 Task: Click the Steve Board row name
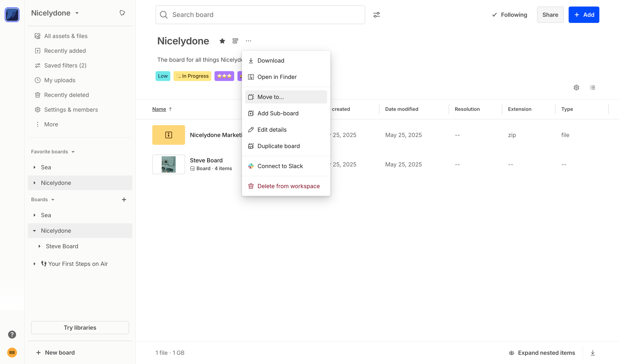click(x=206, y=160)
